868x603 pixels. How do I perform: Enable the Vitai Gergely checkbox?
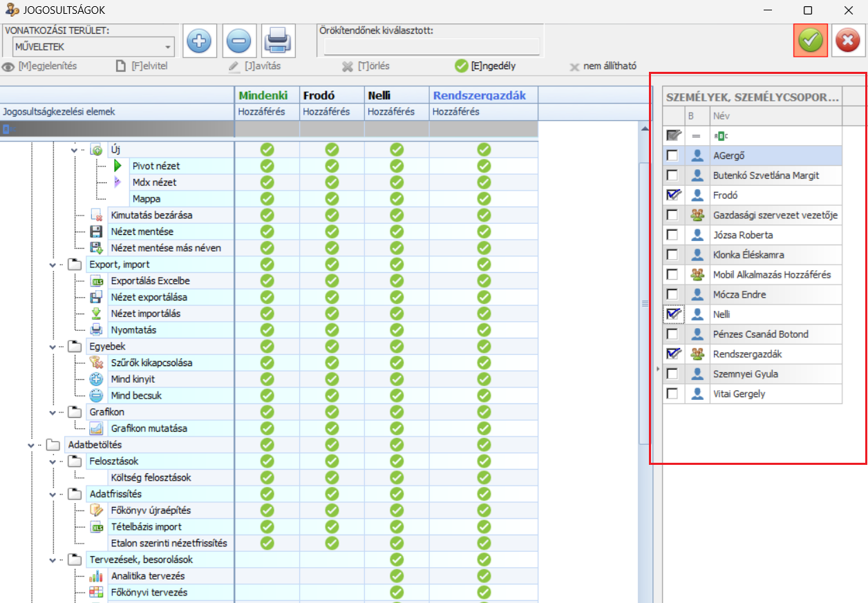(x=672, y=394)
